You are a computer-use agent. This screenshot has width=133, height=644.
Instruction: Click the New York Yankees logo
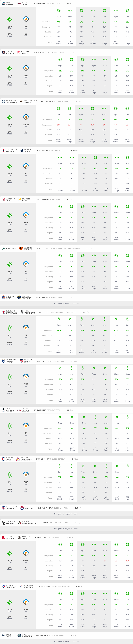(18, 53)
